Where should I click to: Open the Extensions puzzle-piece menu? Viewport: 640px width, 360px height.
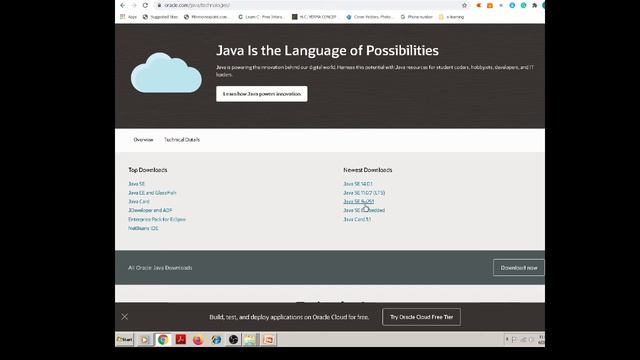(x=534, y=5)
